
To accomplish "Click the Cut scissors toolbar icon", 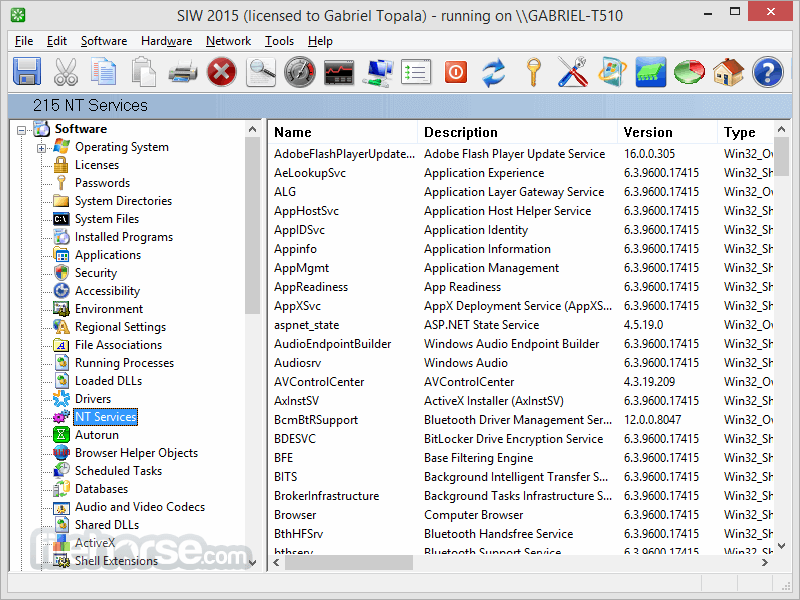I will 66,71.
